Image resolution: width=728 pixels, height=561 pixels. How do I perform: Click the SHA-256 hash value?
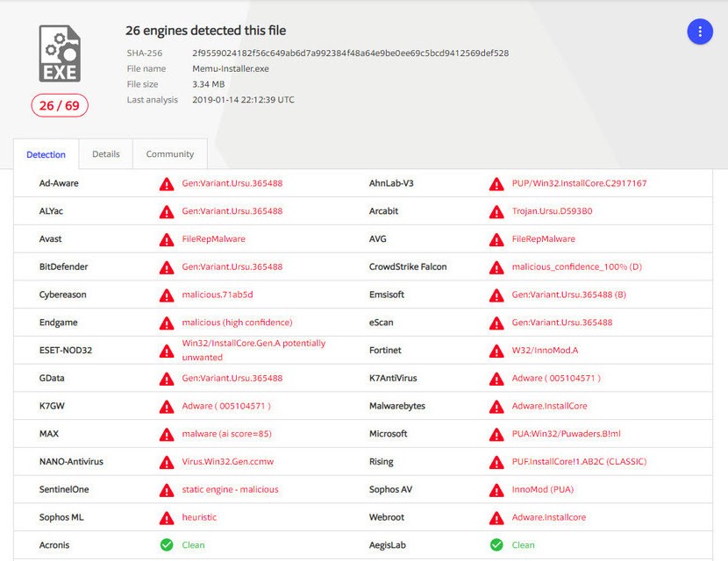point(350,53)
